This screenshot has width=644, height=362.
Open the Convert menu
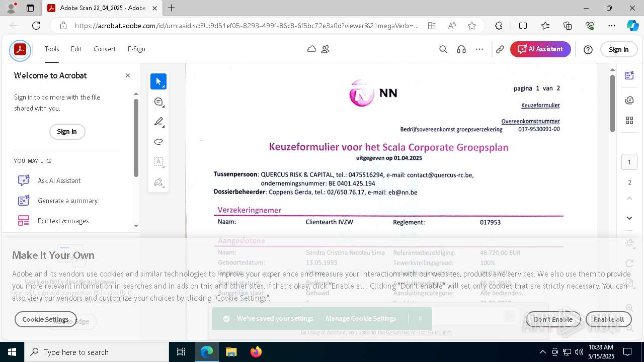click(105, 49)
